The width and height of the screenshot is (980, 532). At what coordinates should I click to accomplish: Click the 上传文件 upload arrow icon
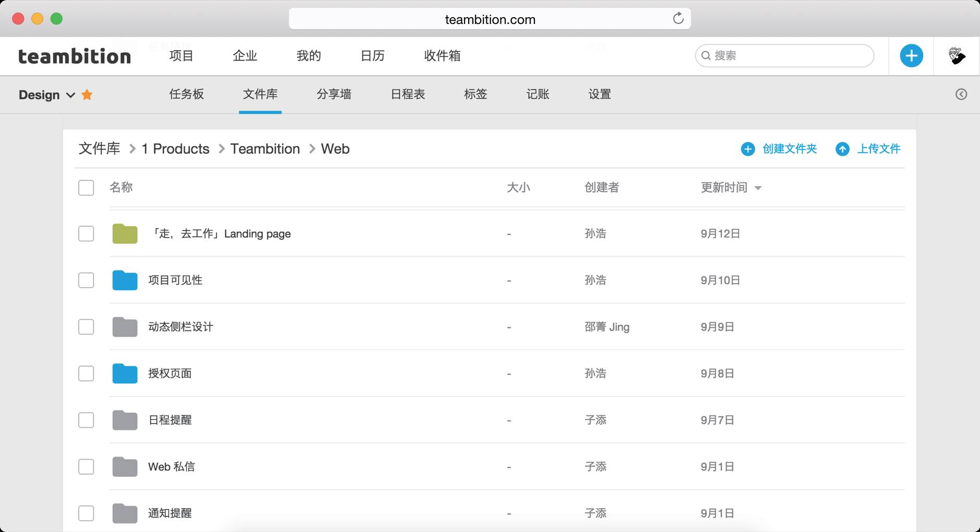tap(842, 149)
